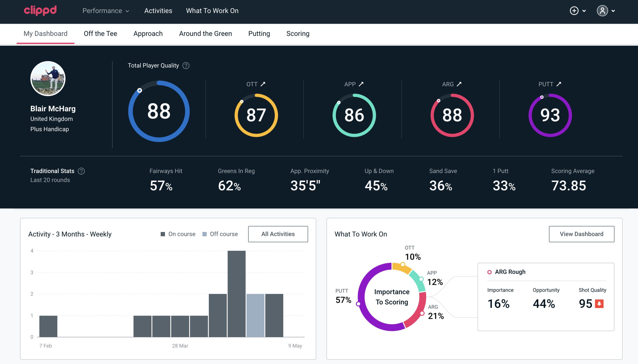
Task: Click the add activity plus icon
Action: [x=574, y=11]
